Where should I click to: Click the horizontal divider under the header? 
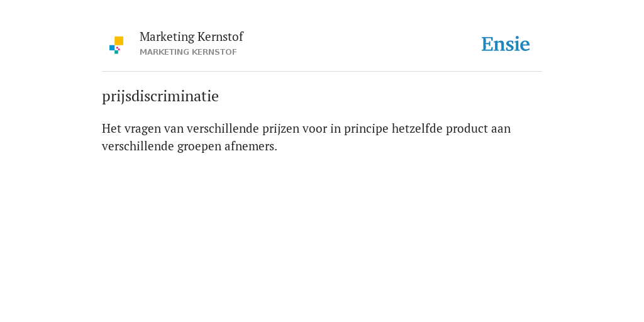point(322,72)
